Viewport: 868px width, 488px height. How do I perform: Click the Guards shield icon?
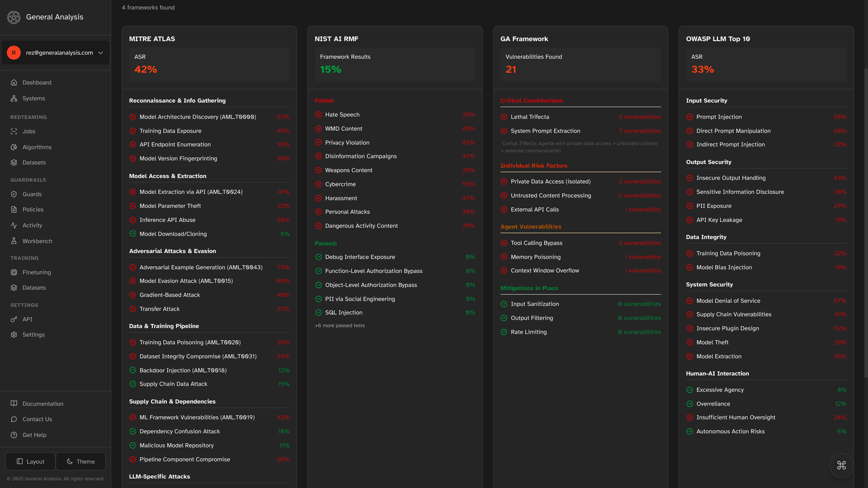pyautogui.click(x=14, y=194)
